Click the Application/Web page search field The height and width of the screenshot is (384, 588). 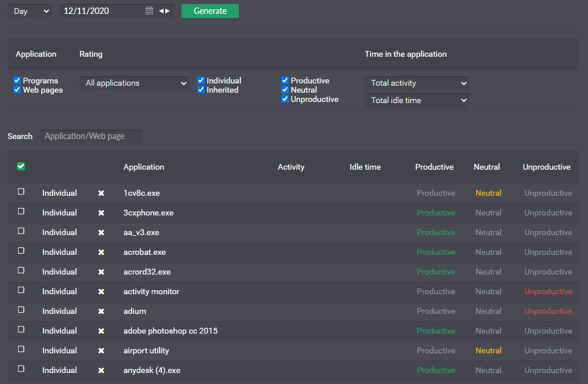click(x=90, y=136)
